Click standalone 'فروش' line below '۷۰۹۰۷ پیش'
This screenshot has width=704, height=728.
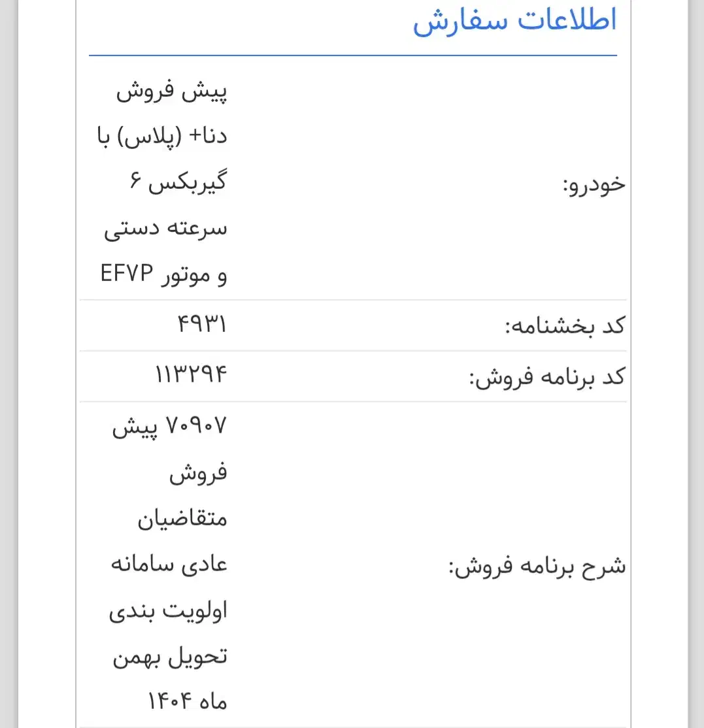click(198, 474)
